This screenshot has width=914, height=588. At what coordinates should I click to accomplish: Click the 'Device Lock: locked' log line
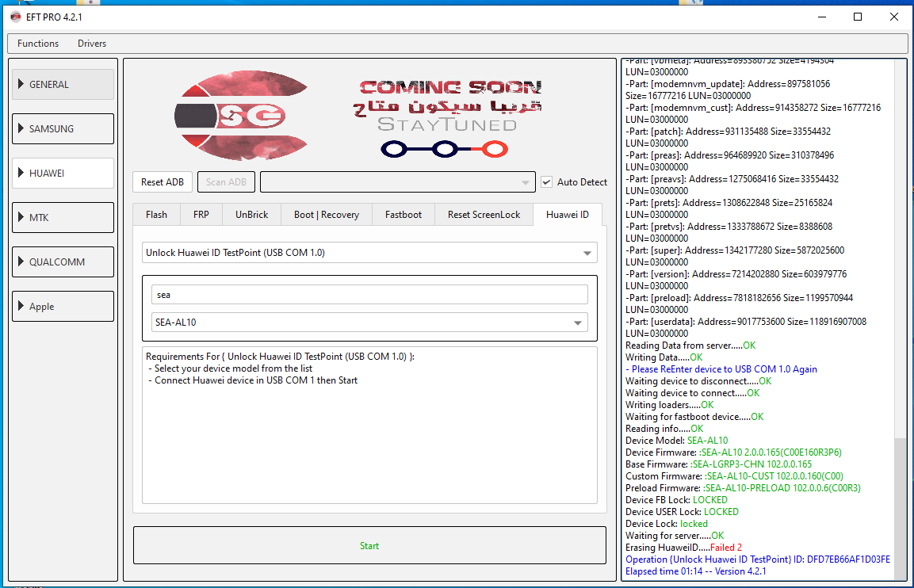666,523
